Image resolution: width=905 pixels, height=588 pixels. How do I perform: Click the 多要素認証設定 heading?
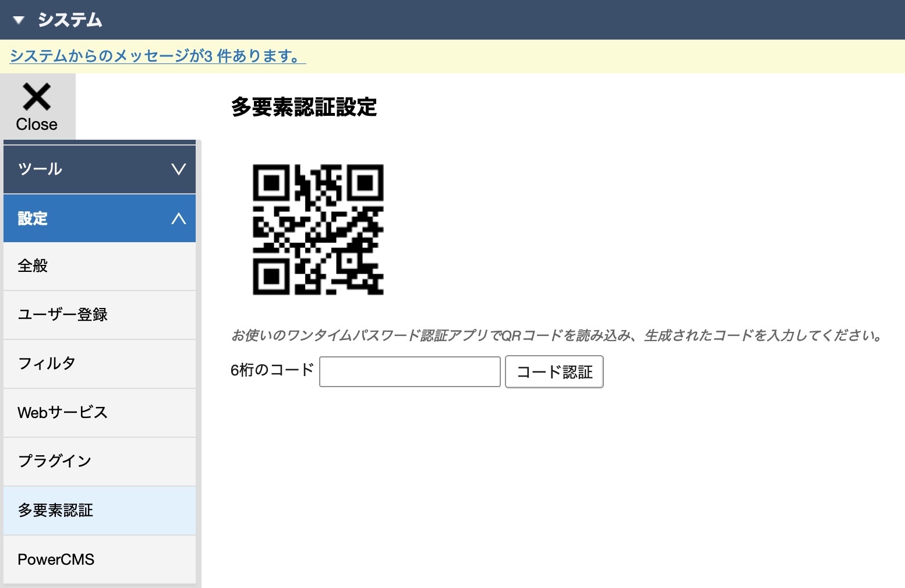304,107
